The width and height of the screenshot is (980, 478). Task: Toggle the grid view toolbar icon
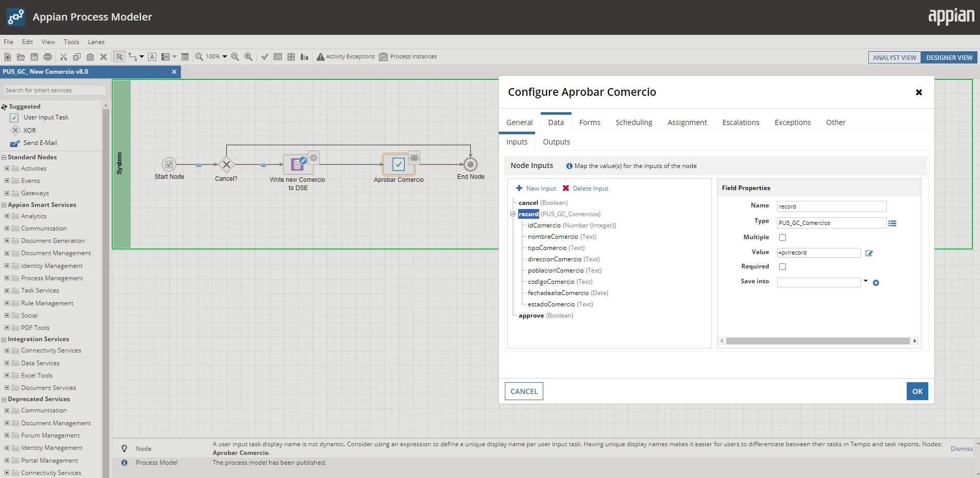pyautogui.click(x=291, y=57)
